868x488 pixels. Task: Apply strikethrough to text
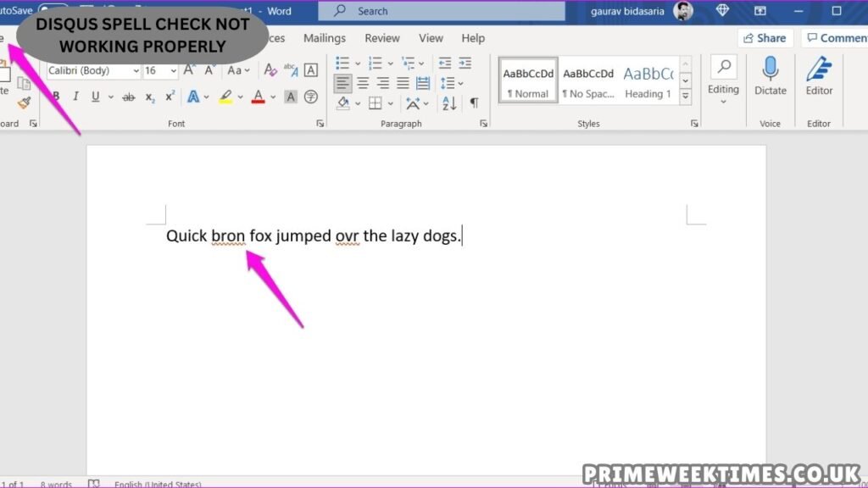click(128, 97)
